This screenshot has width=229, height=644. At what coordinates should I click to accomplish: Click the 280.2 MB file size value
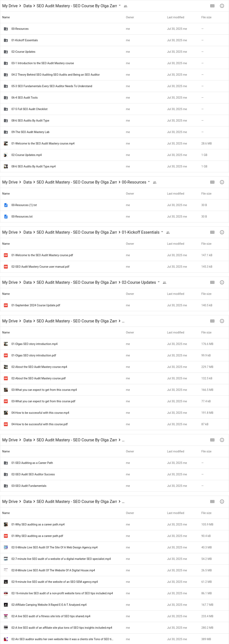(207, 627)
